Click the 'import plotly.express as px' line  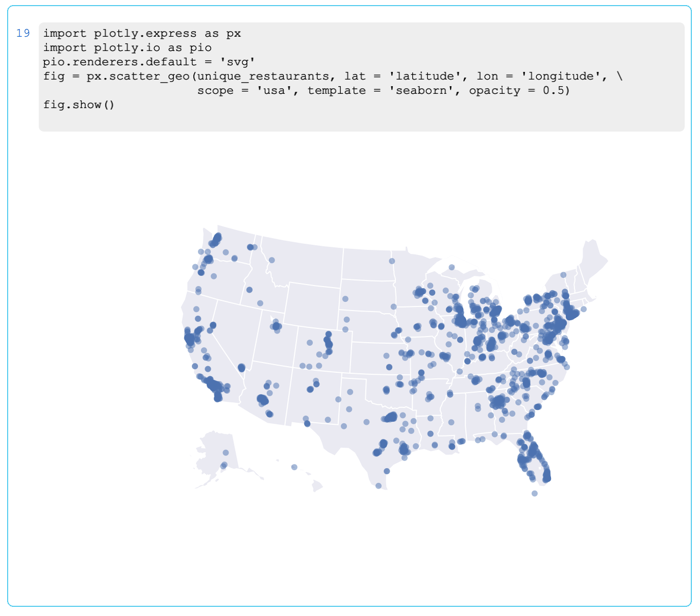pos(141,34)
